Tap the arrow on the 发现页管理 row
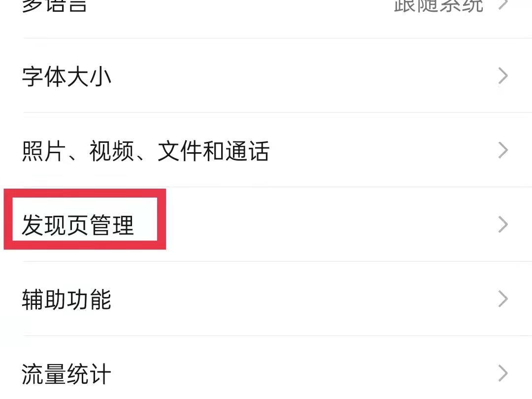532x399 pixels. [x=503, y=224]
